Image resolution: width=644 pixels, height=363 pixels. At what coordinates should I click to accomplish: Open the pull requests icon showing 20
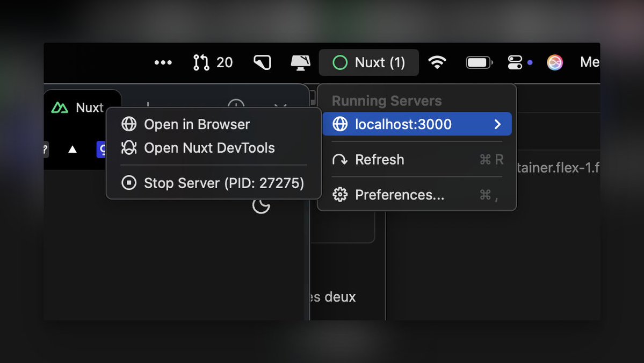[x=213, y=62]
